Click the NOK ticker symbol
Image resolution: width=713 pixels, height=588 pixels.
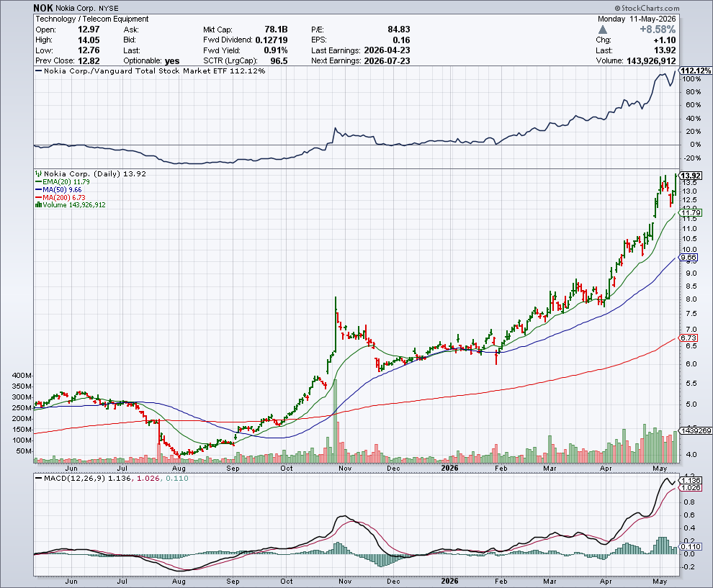pos(43,8)
